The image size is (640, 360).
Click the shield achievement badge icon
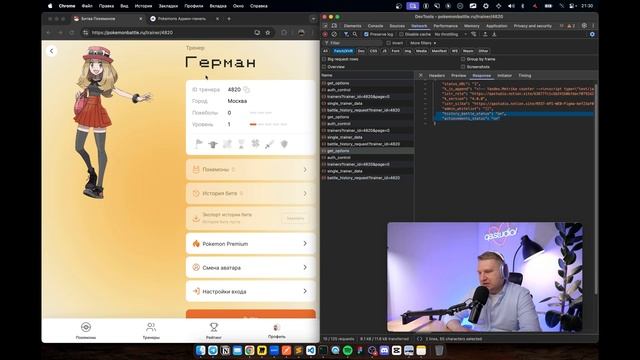[x=284, y=144]
